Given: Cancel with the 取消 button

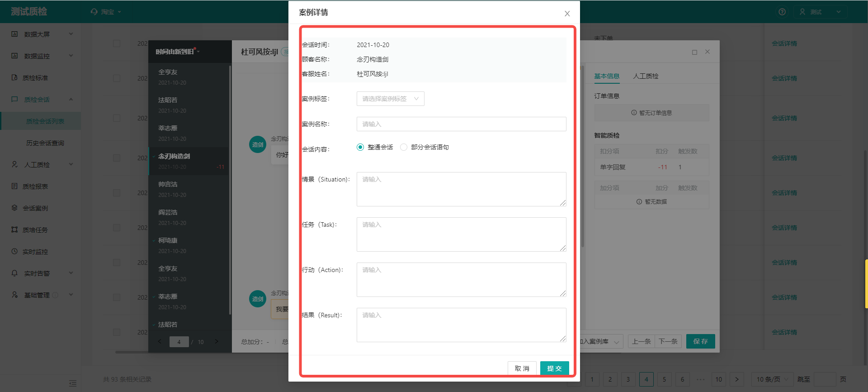Looking at the screenshot, I should [522, 368].
